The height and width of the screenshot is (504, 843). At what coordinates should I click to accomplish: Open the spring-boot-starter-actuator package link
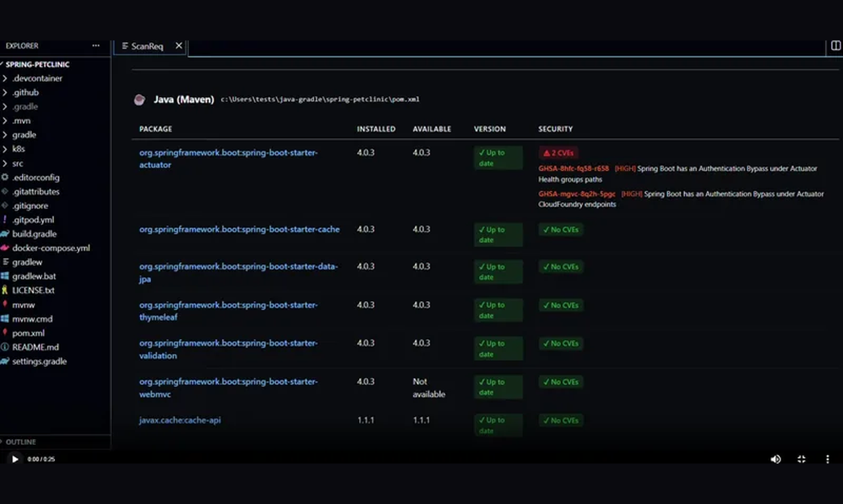(228, 158)
